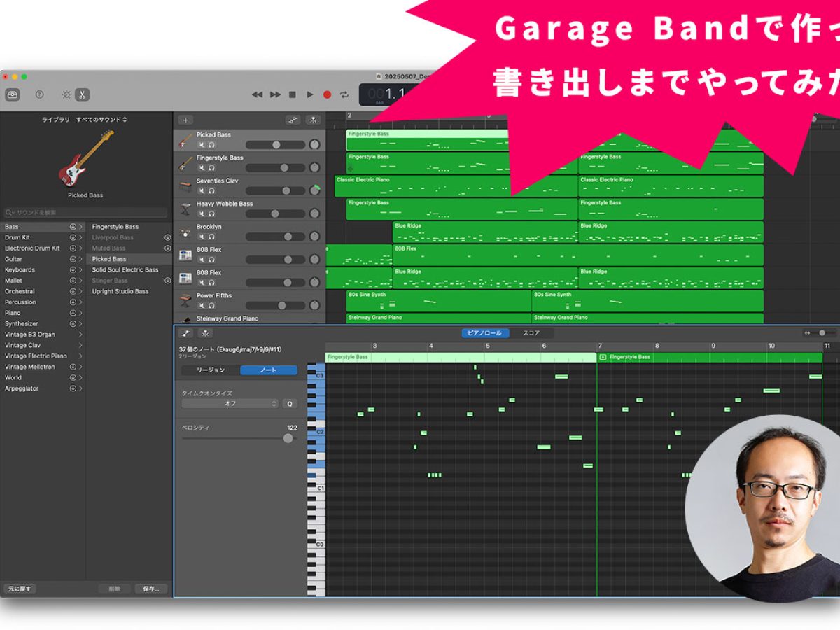The image size is (840, 630).
Task: Select the リージョン tab
Action: [211, 370]
